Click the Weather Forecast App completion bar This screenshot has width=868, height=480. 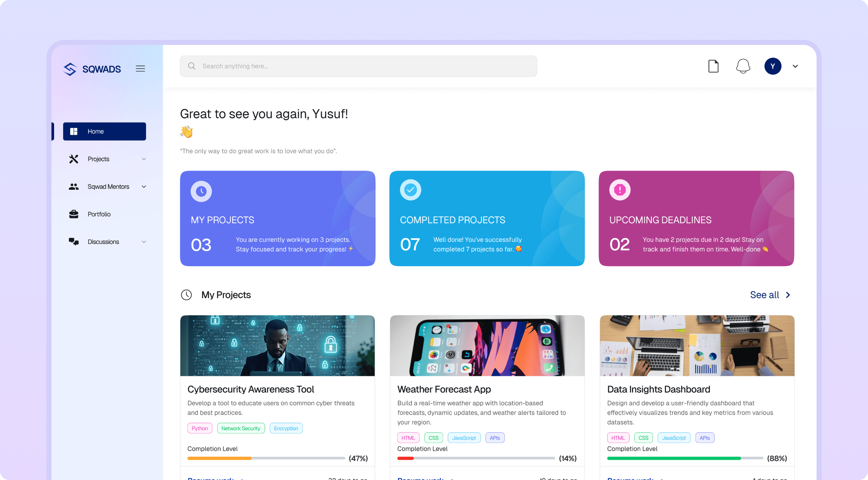tap(476, 458)
